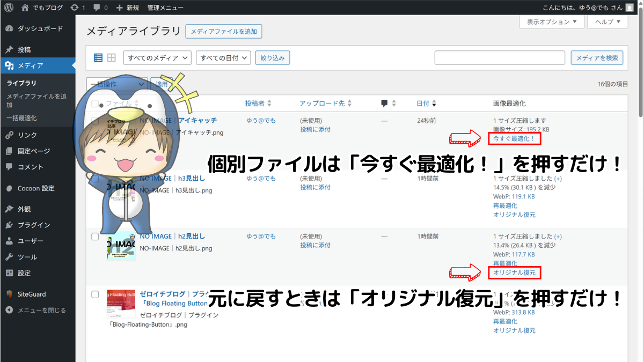Screen dimensions: 644x362
Task: Click 再最適化 on Blog Floating Button row
Action: [506, 321]
